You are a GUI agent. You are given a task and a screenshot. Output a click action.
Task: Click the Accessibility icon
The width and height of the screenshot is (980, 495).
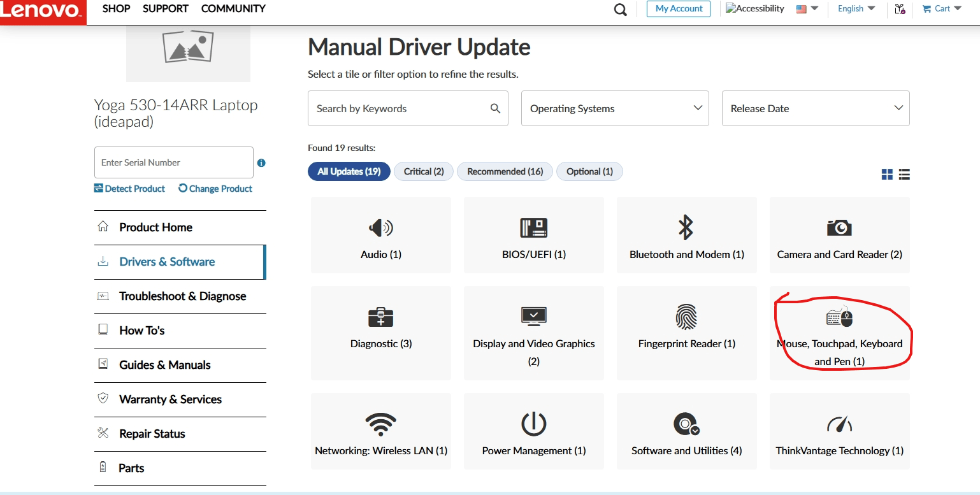pyautogui.click(x=755, y=8)
